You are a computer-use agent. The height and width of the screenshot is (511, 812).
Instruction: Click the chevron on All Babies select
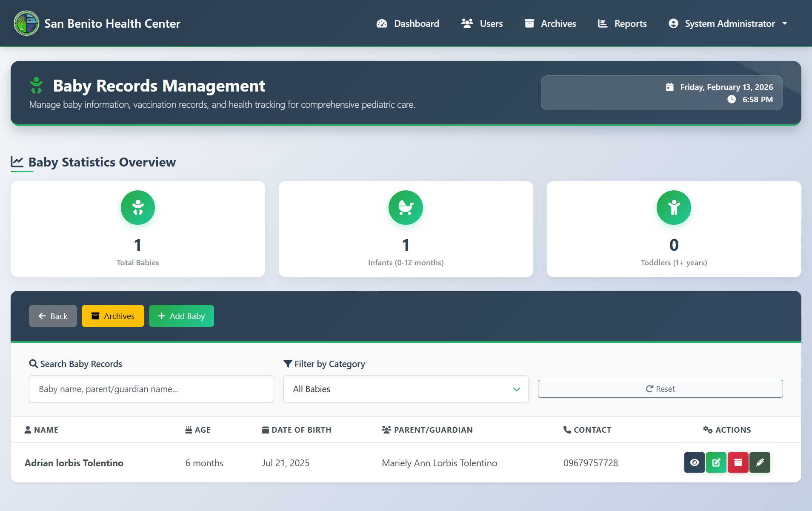[x=516, y=389]
